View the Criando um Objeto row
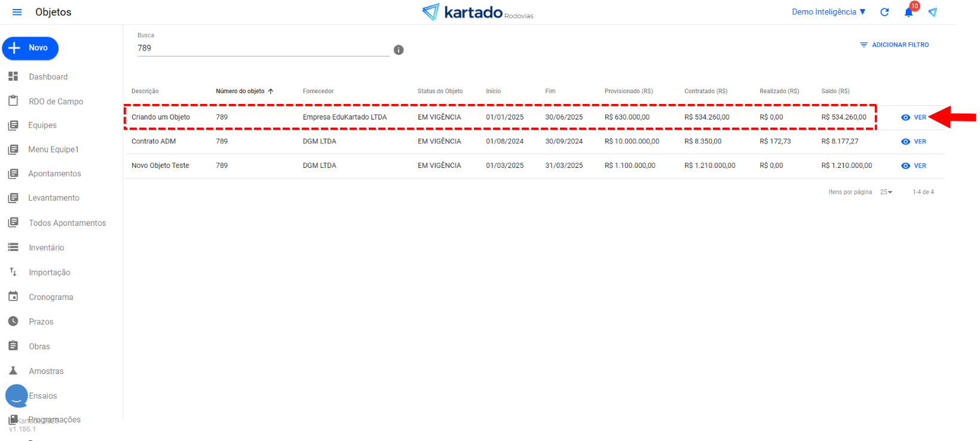The height and width of the screenshot is (441, 980). pyautogui.click(x=914, y=117)
